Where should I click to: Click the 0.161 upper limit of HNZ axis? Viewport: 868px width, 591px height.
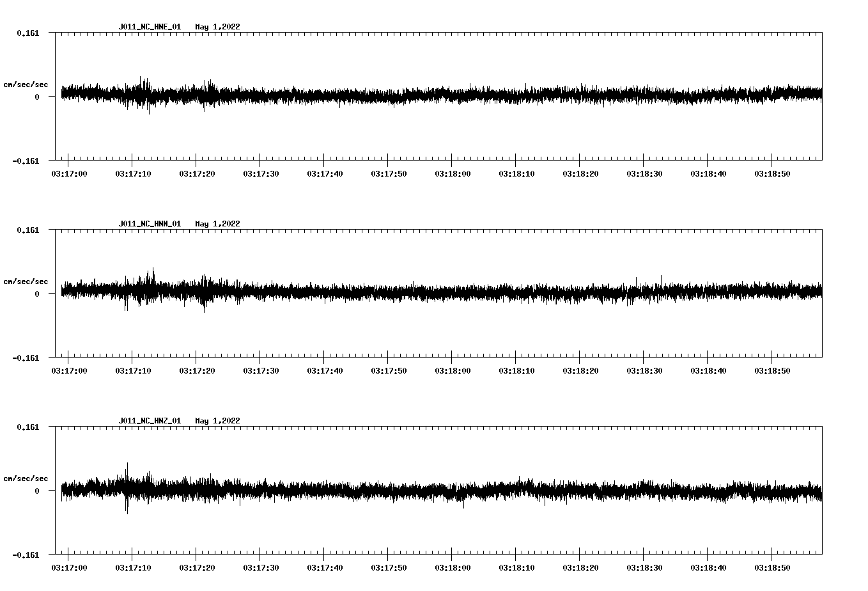(x=28, y=427)
